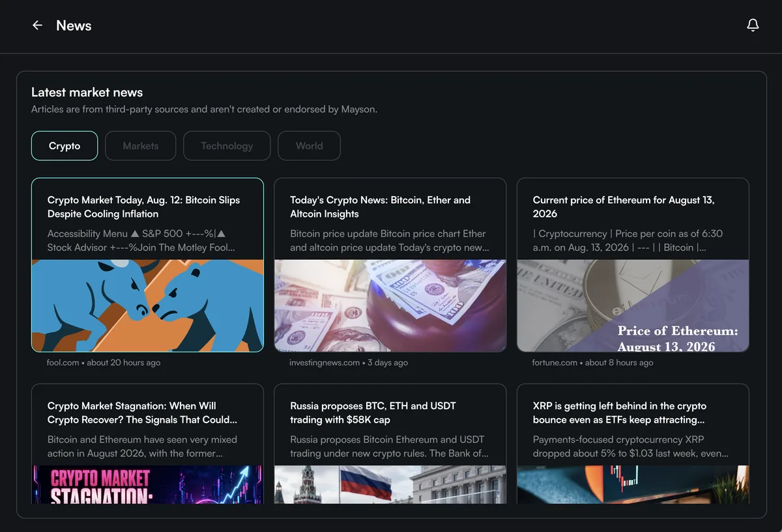Click the Russian flag Kremlin thumbnail

(390, 484)
